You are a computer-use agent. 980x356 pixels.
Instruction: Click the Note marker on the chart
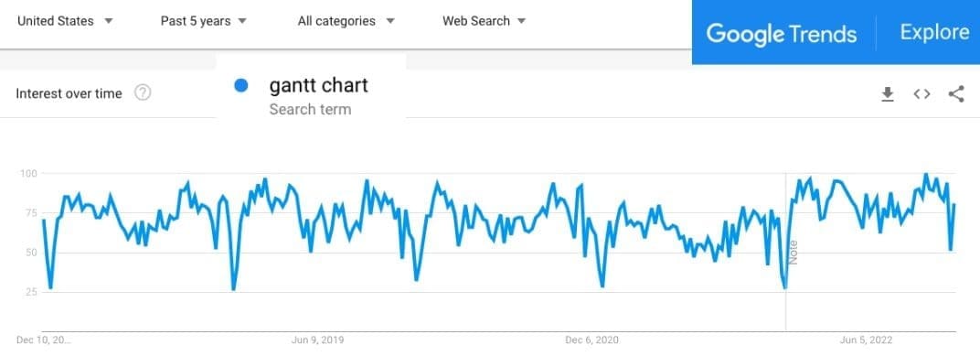point(794,253)
